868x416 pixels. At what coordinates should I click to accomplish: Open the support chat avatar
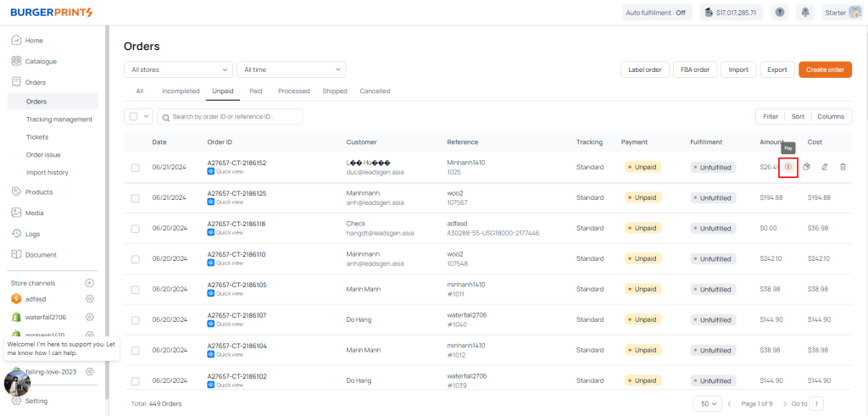pos(17,383)
